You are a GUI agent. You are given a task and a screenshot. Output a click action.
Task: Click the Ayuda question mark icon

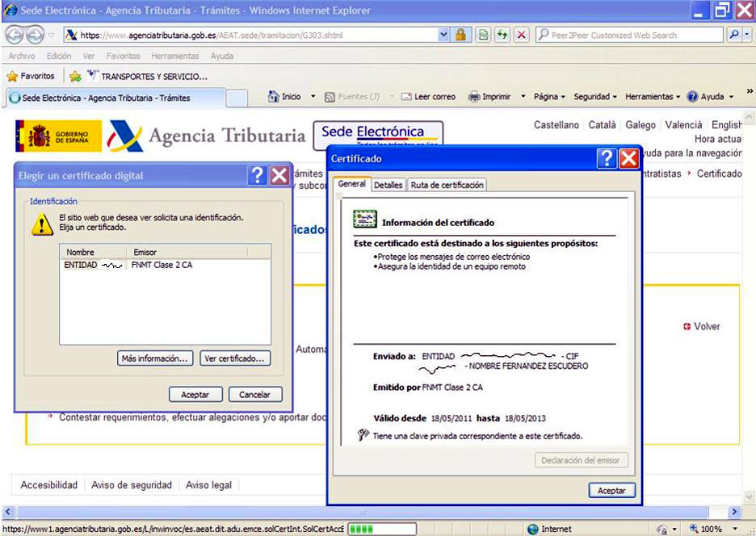click(x=692, y=96)
